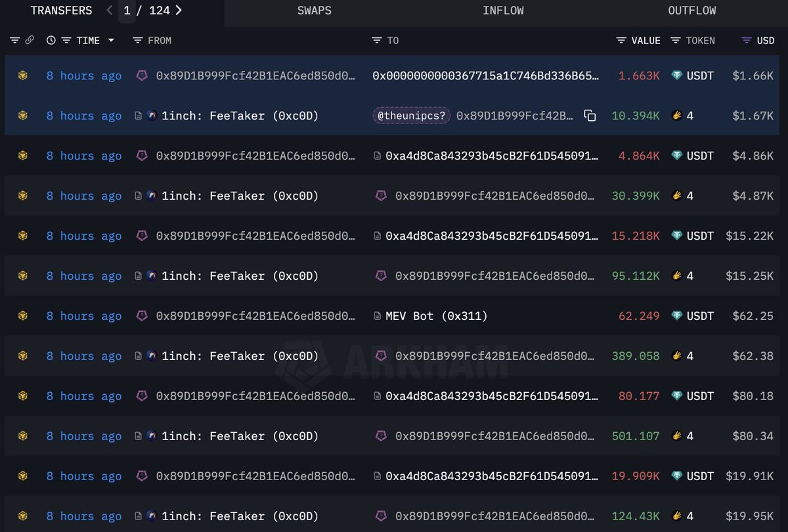Open the filter icon at the far left header
788x532 pixels.
click(14, 40)
